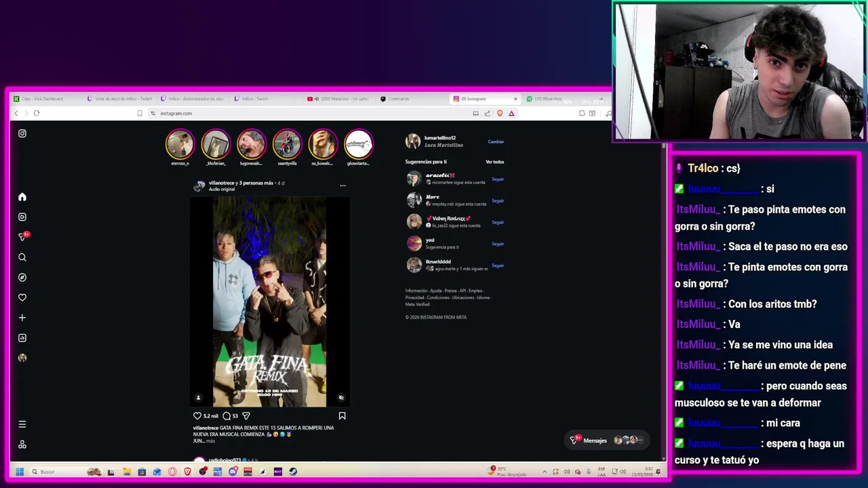Open villanotrece post author link
Viewport: 868px width, 488px height.
coord(222,183)
